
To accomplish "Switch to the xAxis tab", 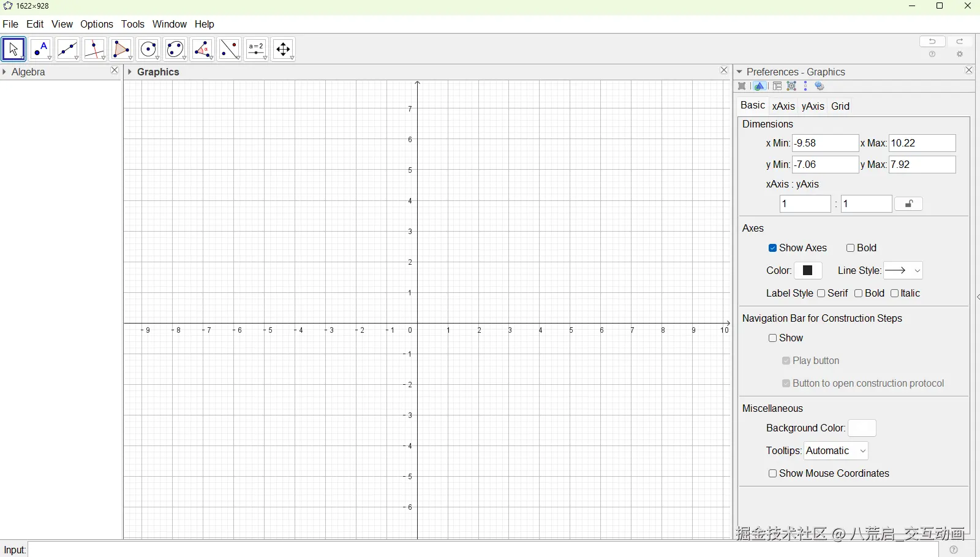I will (783, 106).
